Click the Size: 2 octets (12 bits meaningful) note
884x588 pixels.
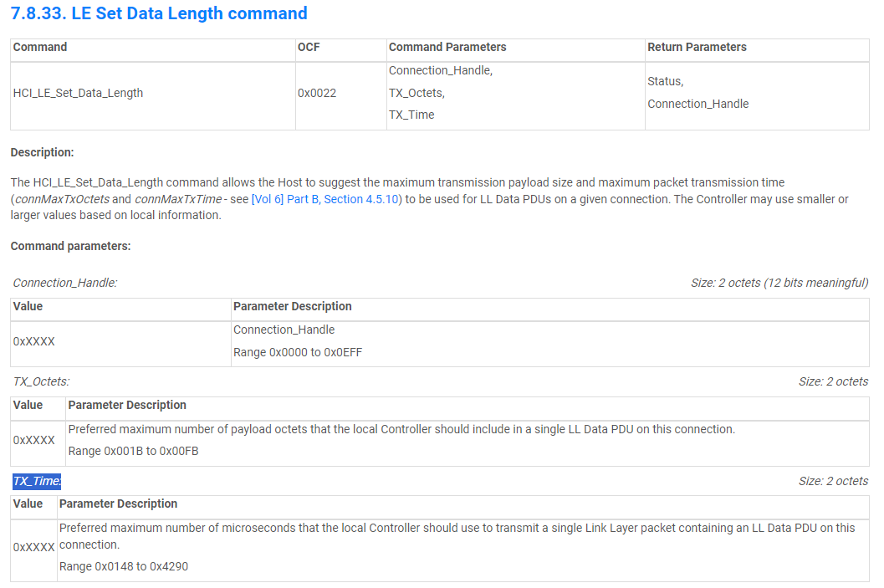[779, 283]
